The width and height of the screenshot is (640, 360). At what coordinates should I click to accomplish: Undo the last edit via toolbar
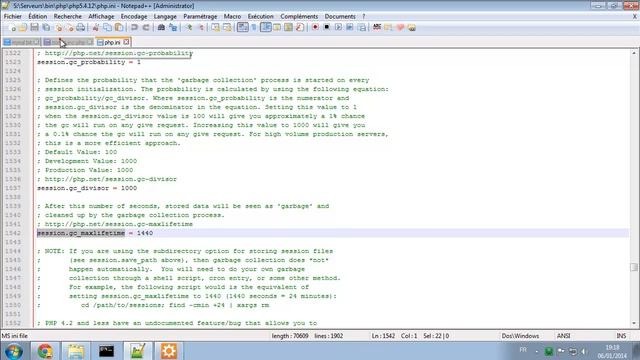134,27
